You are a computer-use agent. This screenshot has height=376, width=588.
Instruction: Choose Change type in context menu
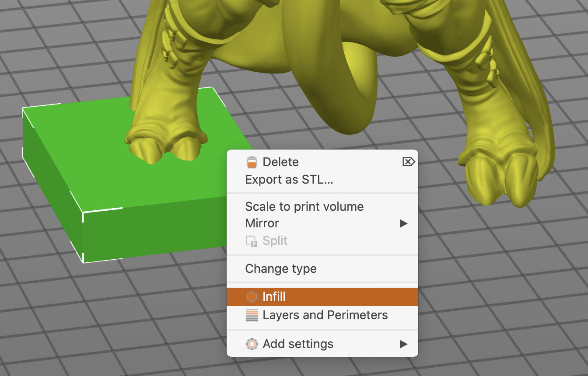(x=322, y=268)
